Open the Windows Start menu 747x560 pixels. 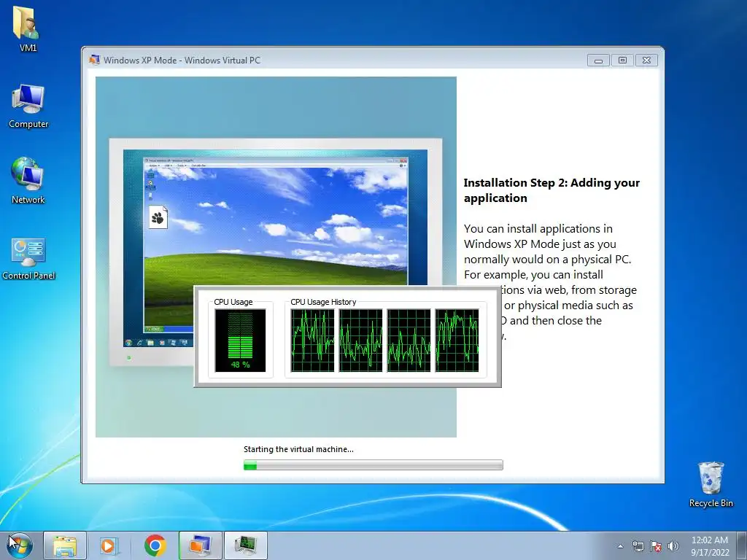[x=20, y=545]
